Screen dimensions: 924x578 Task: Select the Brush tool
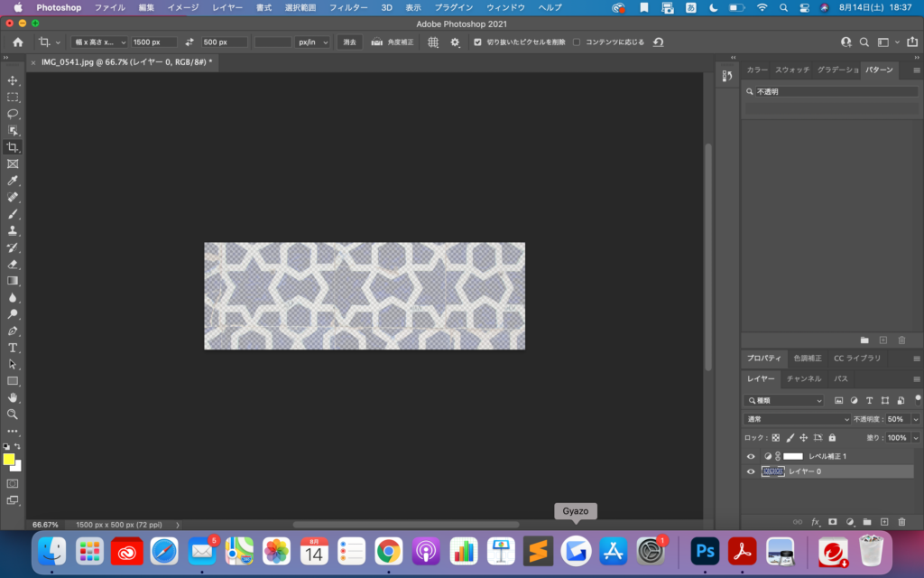(x=13, y=214)
